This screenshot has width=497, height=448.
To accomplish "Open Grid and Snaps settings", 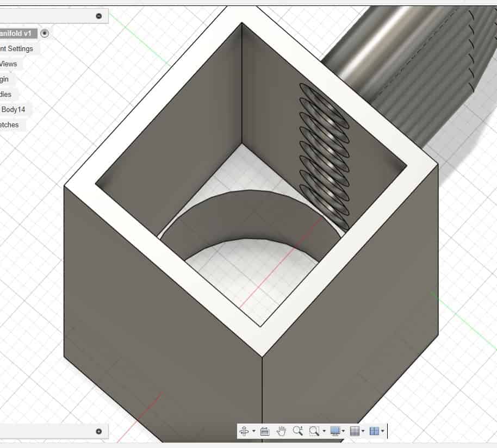I will point(355,431).
